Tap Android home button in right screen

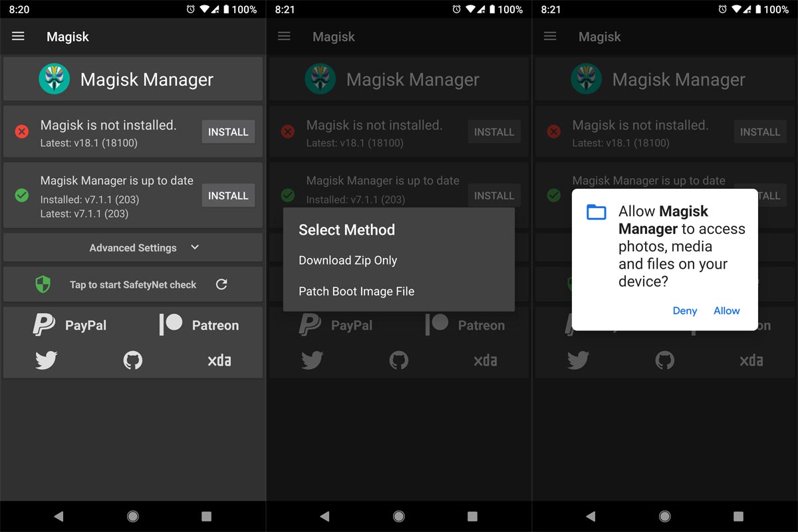(x=665, y=516)
